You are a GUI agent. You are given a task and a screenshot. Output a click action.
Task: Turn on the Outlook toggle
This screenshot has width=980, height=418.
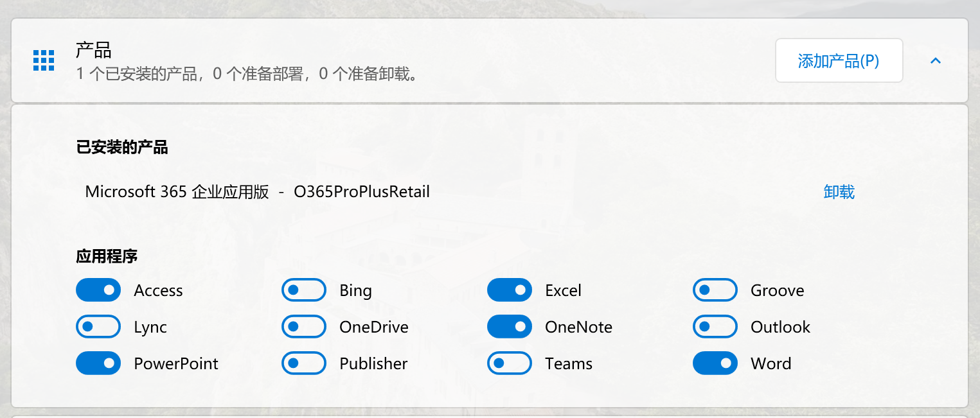coord(715,327)
